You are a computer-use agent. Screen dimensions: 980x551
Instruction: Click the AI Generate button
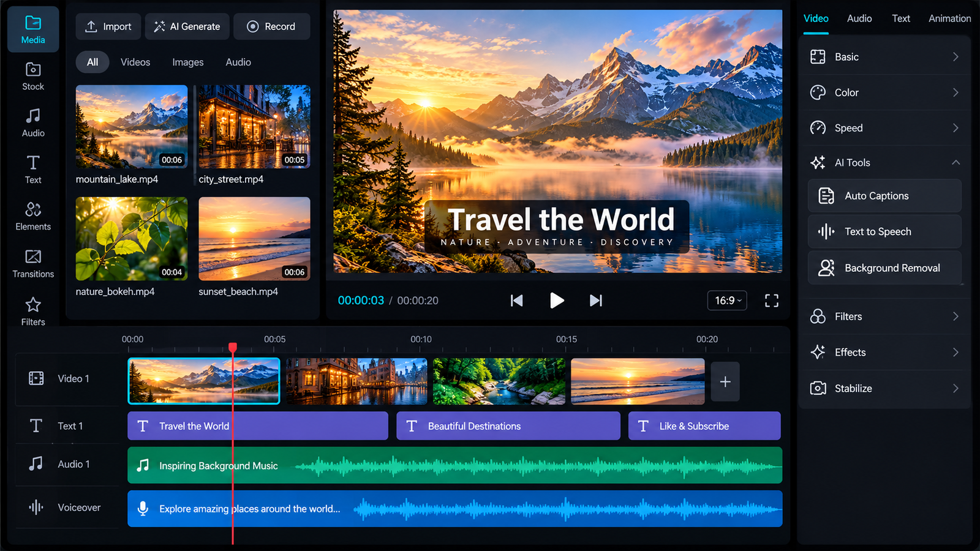click(187, 26)
